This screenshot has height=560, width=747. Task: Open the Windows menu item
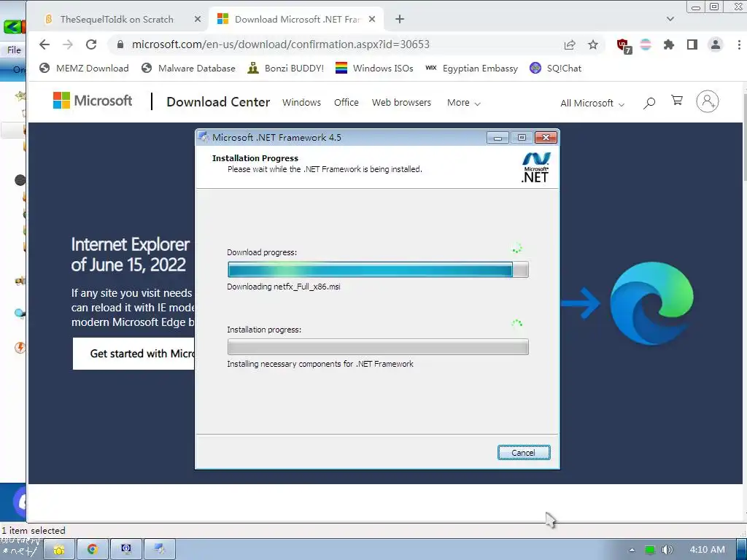coord(301,102)
